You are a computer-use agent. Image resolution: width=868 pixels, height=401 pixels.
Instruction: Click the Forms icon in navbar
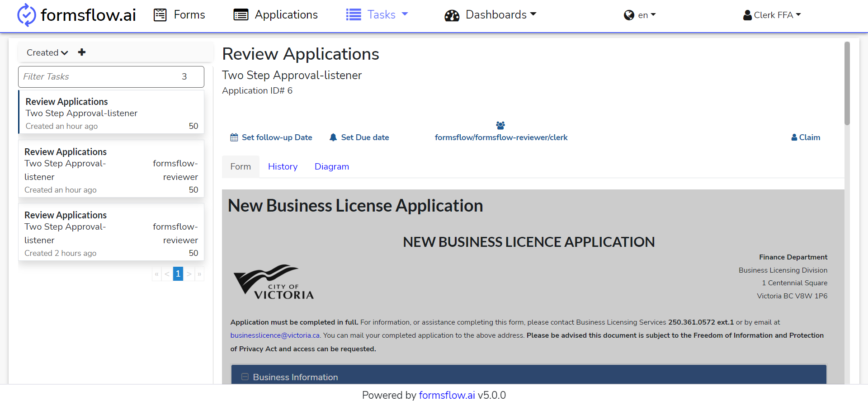point(160,15)
